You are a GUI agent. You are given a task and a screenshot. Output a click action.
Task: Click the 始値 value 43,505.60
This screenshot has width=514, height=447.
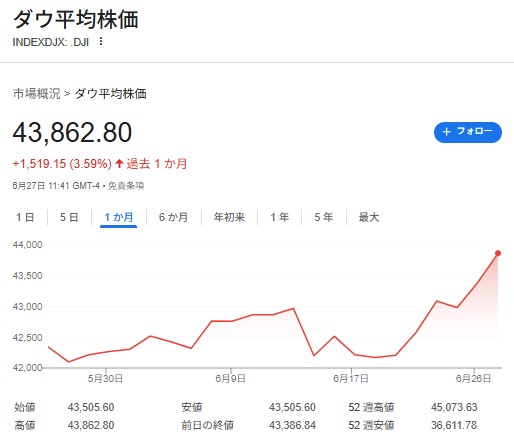91,407
